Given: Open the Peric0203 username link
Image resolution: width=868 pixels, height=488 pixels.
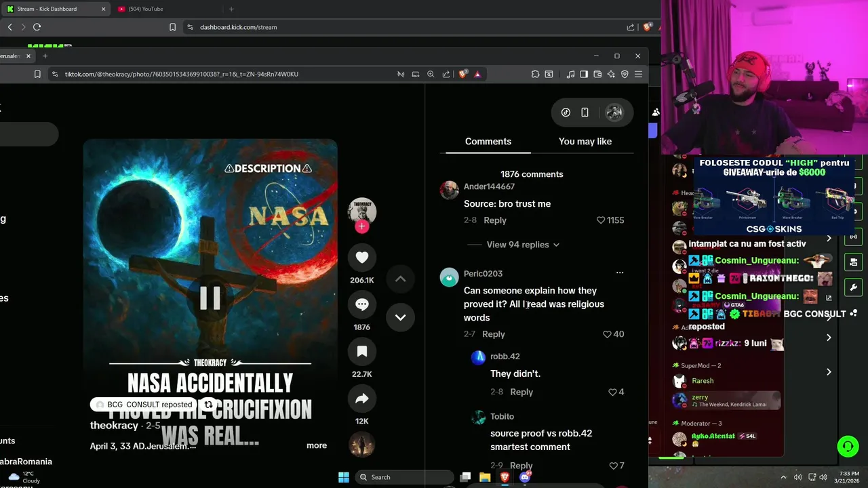Looking at the screenshot, I should [483, 274].
